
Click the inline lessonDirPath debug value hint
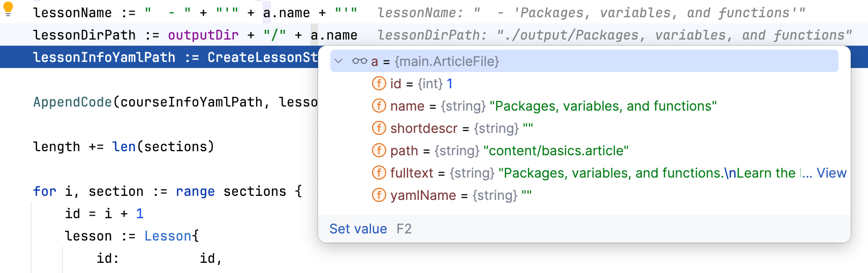click(614, 35)
